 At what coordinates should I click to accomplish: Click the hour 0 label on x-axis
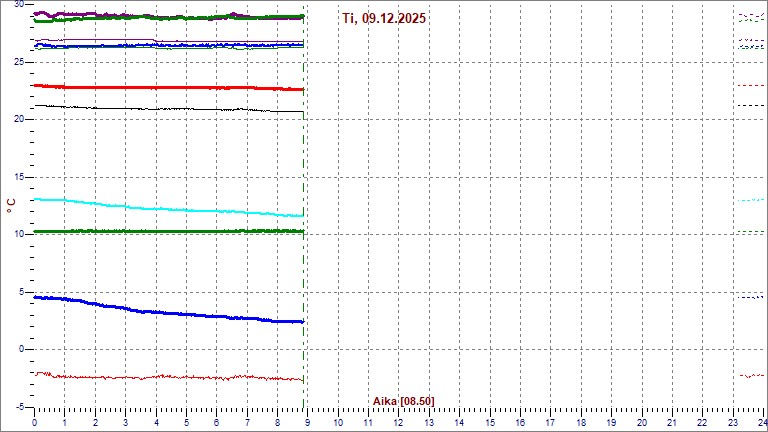click(x=35, y=421)
